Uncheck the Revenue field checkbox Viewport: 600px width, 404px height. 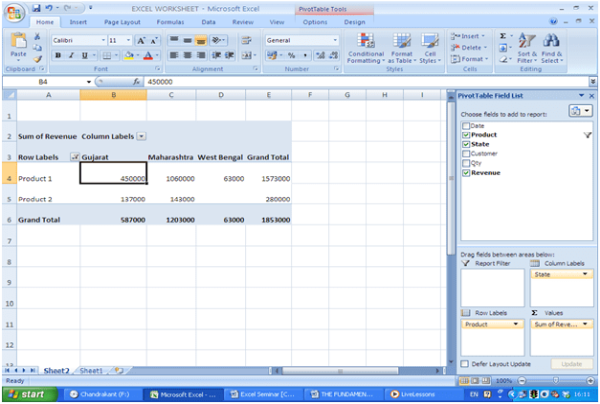(466, 173)
